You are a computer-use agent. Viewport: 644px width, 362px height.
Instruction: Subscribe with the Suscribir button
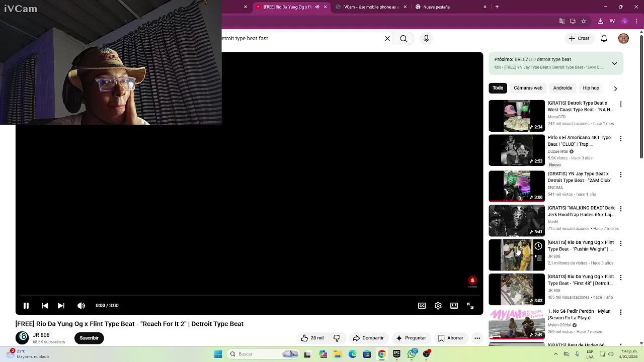[89, 338]
